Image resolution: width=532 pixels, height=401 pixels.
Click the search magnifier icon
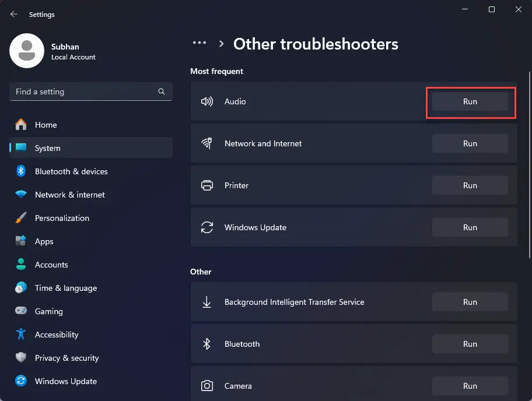(162, 92)
